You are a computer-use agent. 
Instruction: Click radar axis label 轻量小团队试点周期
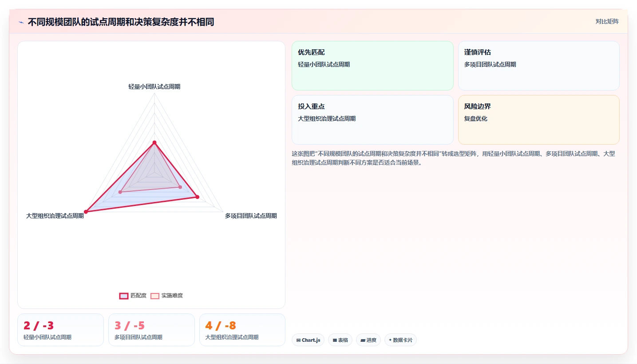(154, 87)
